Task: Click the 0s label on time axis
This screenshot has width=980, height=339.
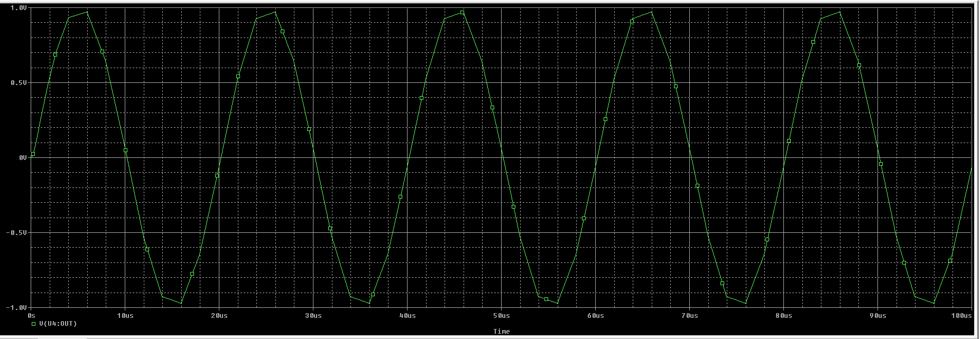Action: coord(31,316)
